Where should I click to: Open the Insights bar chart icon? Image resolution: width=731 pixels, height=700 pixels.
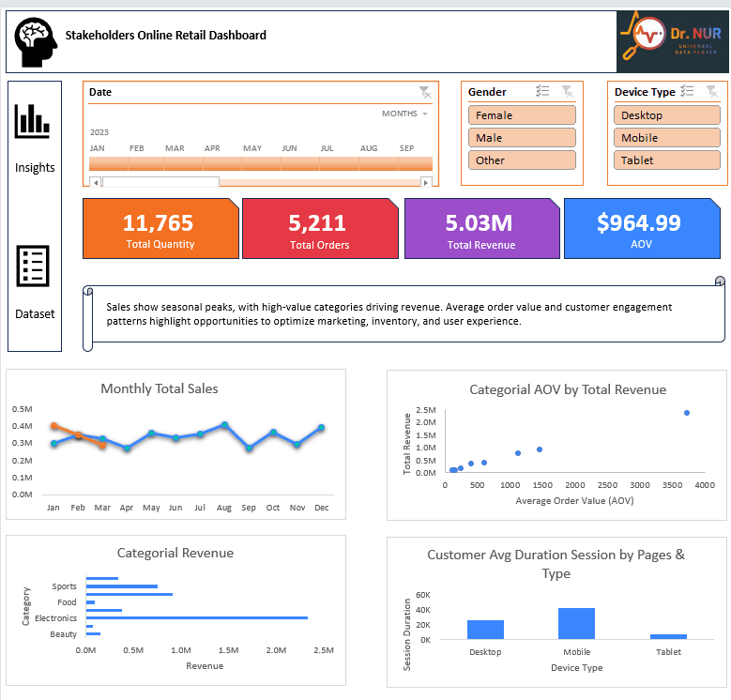point(32,121)
